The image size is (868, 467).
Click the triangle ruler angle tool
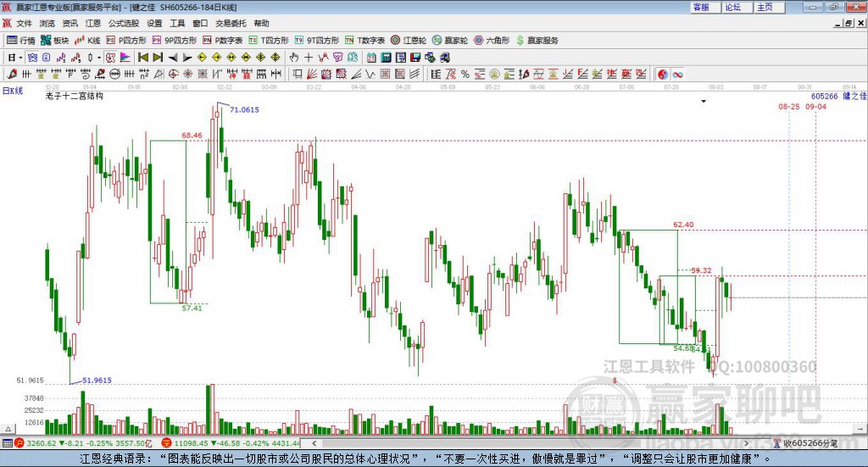point(159,74)
